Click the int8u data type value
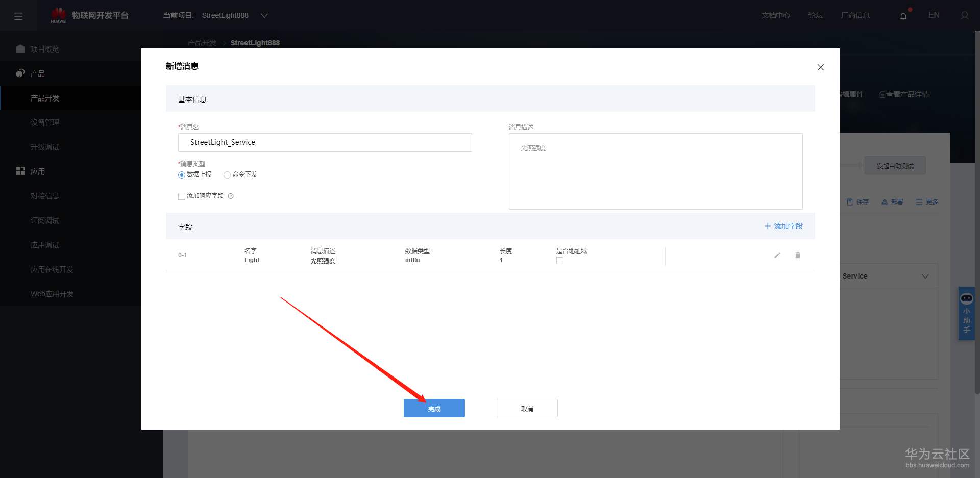Image resolution: width=980 pixels, height=478 pixels. [x=412, y=260]
